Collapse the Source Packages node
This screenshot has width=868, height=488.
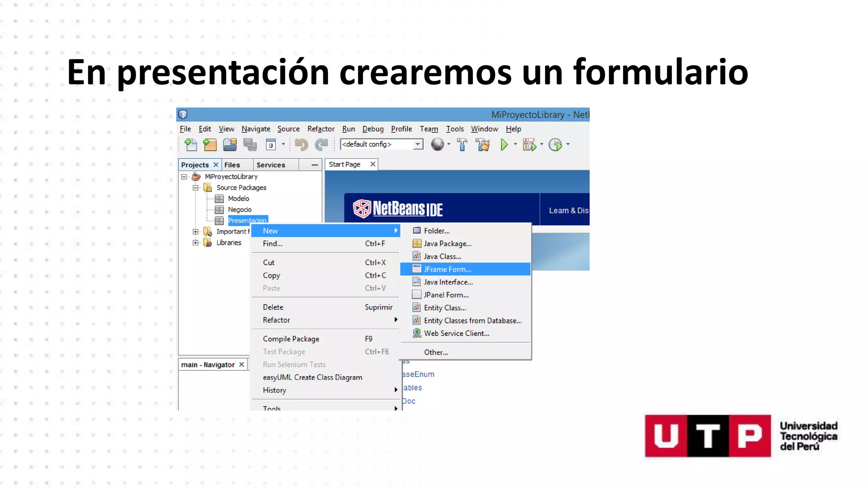coord(195,188)
